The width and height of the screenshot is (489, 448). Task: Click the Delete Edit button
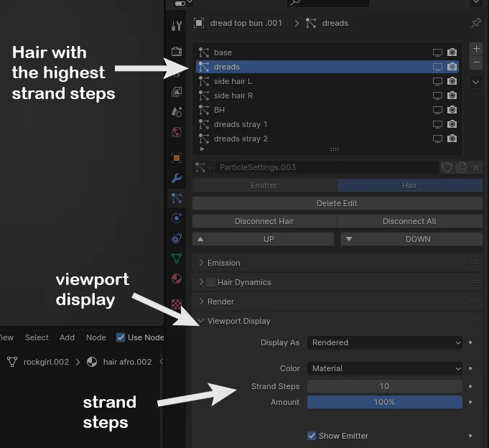click(x=337, y=203)
